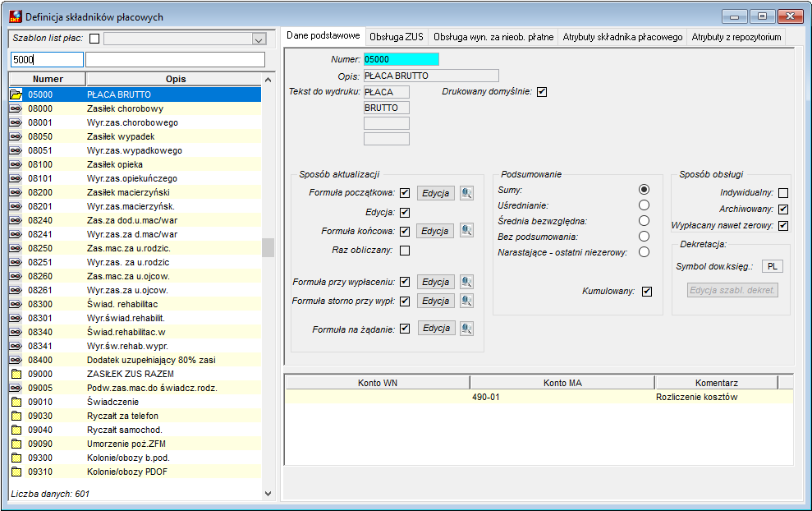This screenshot has height=511, width=812.
Task: Enable the Raz obliczany checkbox
Action: click(x=405, y=251)
